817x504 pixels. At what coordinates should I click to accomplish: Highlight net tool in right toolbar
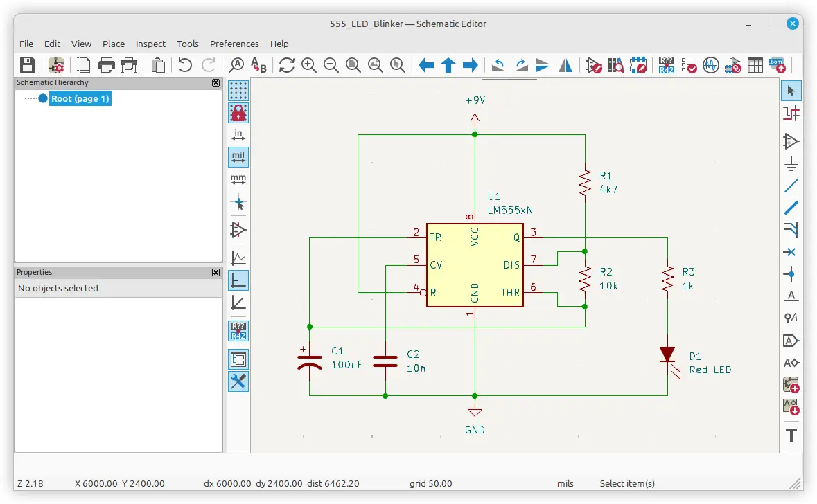pyautogui.click(x=791, y=113)
